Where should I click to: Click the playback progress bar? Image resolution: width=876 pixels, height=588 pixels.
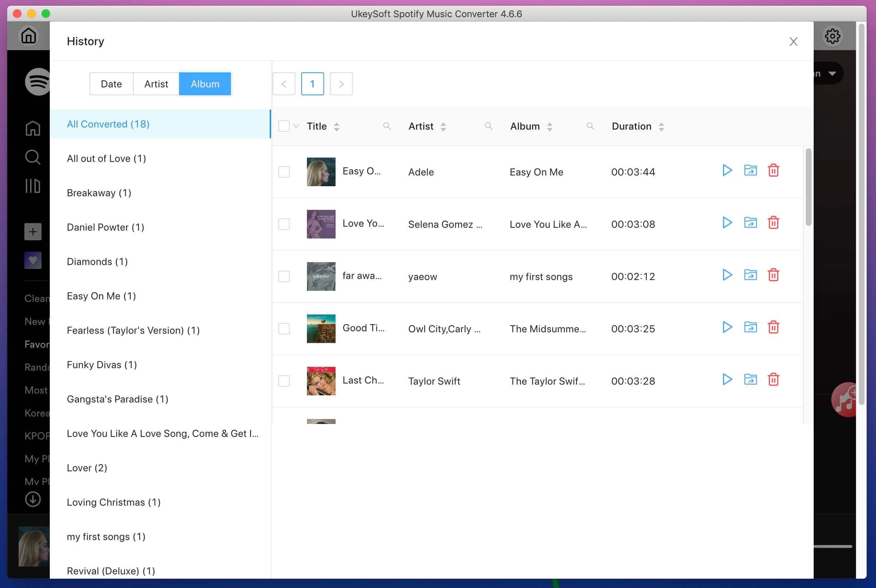(833, 547)
